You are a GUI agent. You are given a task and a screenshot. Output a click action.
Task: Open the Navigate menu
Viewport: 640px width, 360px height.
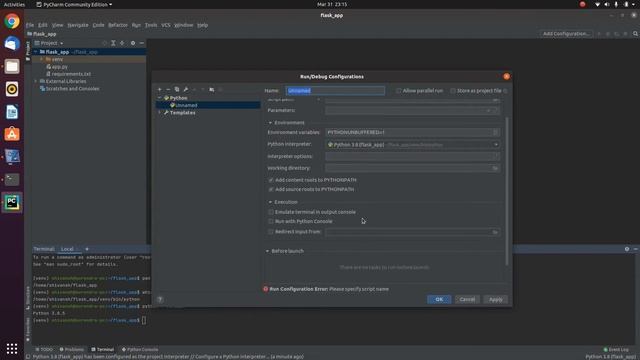point(78,25)
